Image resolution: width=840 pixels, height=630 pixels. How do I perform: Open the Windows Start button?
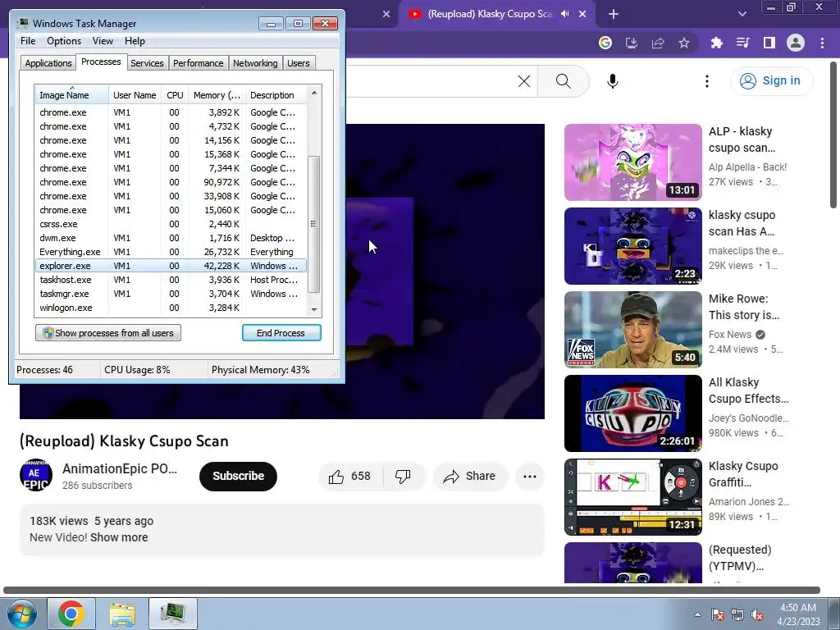[x=21, y=614]
